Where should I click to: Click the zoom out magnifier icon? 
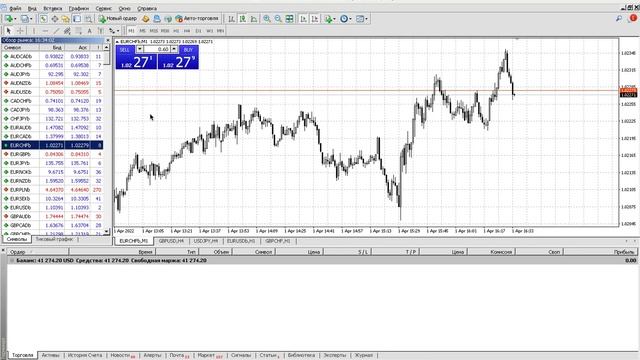click(x=278, y=19)
